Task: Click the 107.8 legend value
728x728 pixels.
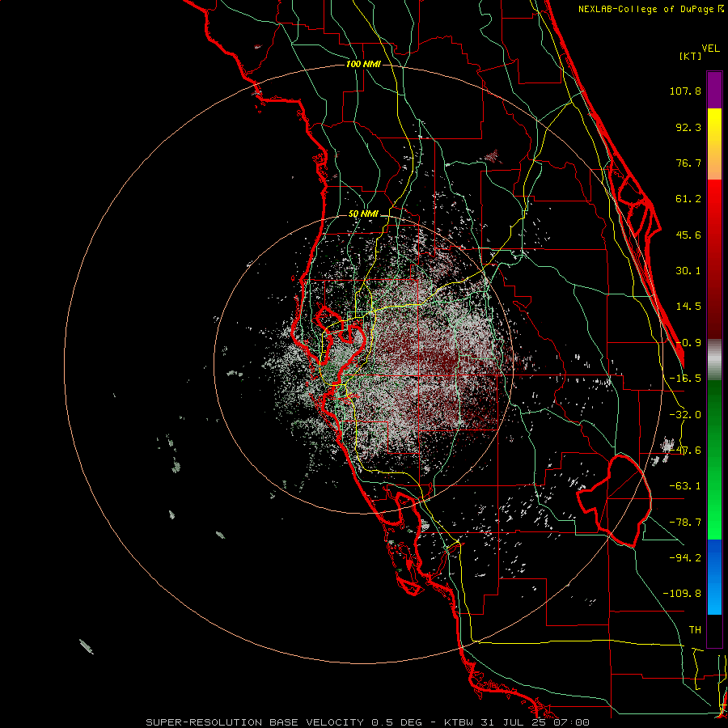Action: [x=685, y=91]
